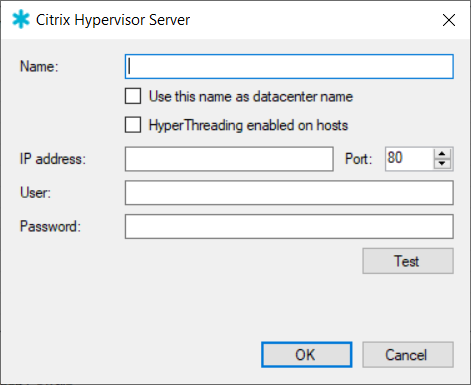The height and width of the screenshot is (385, 471).
Task: Focus the Password input field
Action: (x=289, y=227)
